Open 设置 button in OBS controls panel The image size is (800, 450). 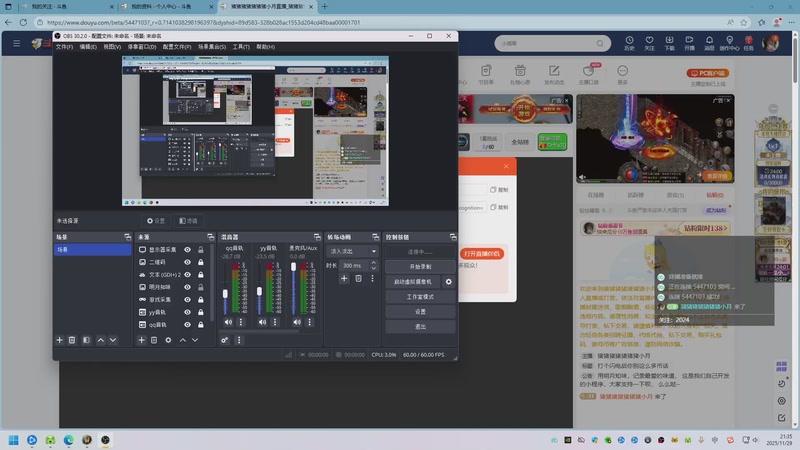tap(420, 311)
